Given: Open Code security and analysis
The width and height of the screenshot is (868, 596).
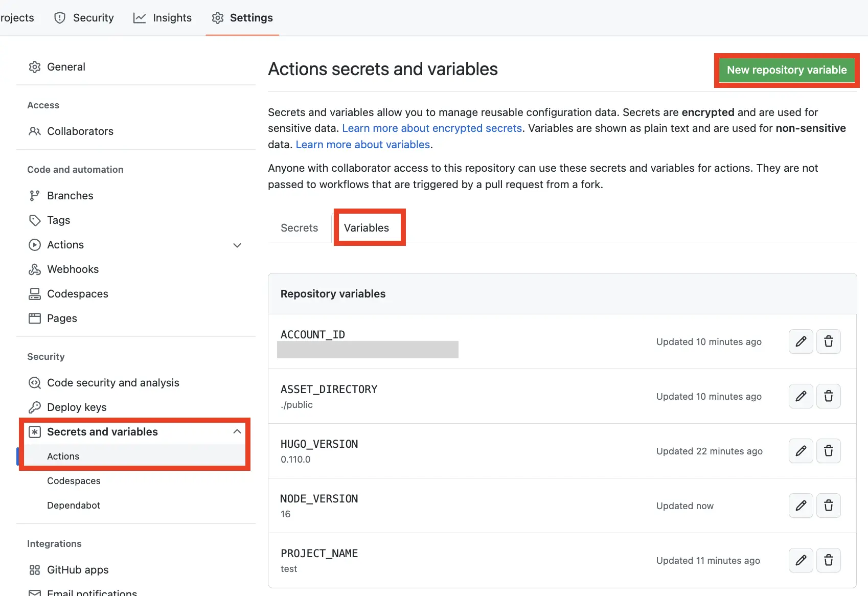Looking at the screenshot, I should [x=113, y=382].
